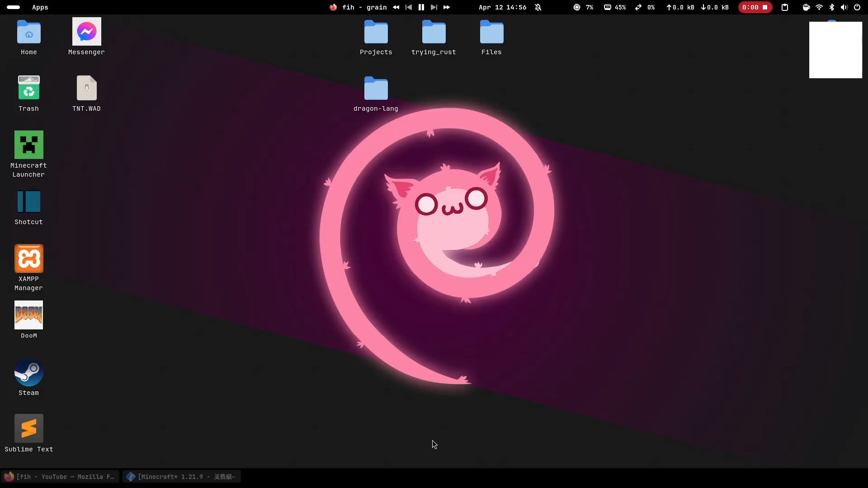868x488 pixels.
Task: Open the volume control indicator
Action: click(844, 7)
